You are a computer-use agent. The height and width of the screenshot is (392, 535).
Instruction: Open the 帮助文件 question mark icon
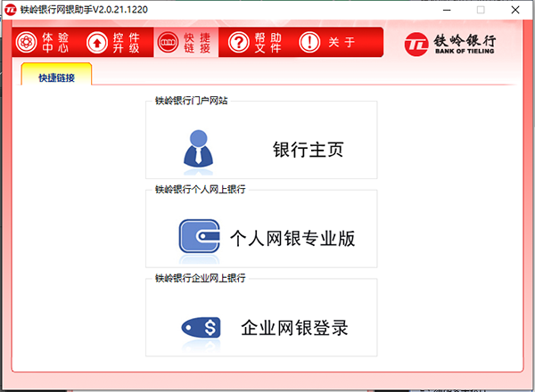239,42
